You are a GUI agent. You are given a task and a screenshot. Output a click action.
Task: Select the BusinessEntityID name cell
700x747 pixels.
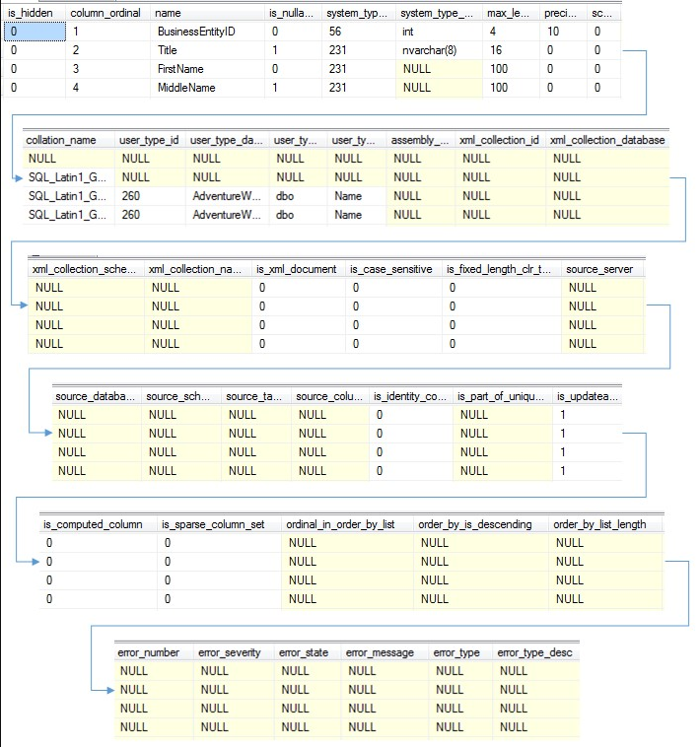point(207,32)
